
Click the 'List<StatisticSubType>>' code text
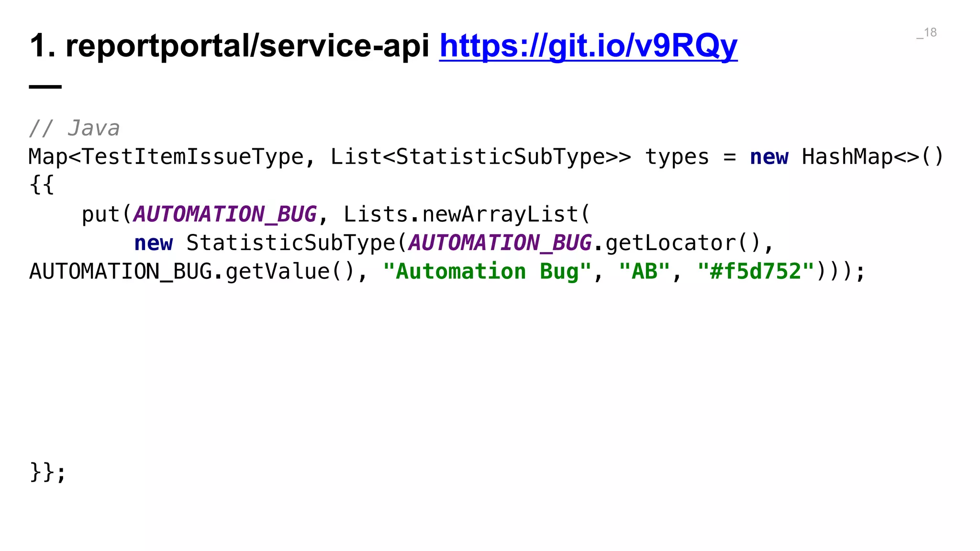coord(481,157)
